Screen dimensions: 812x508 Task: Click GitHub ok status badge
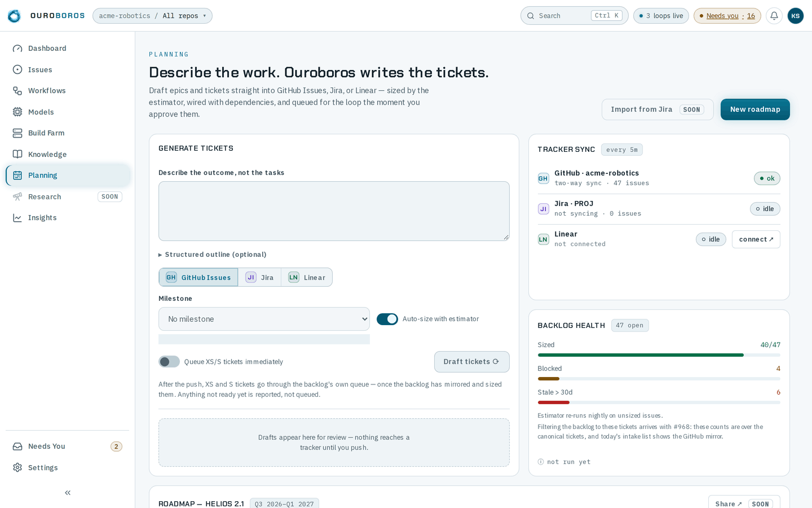tap(767, 178)
